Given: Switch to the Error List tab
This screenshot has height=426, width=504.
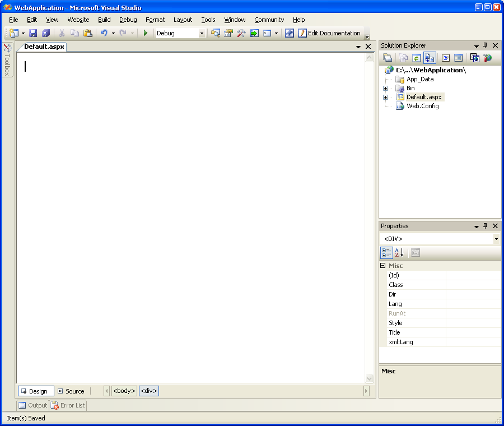Looking at the screenshot, I should click(68, 405).
